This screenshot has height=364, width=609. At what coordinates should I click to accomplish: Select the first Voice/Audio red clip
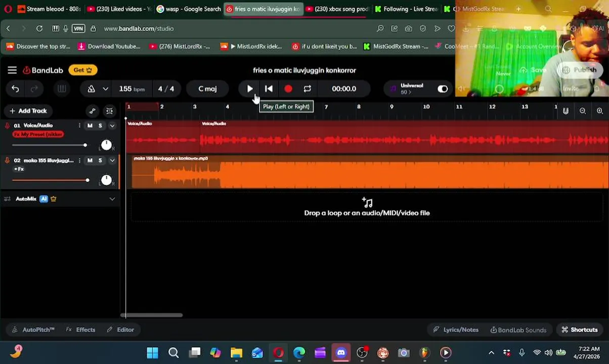click(163, 138)
